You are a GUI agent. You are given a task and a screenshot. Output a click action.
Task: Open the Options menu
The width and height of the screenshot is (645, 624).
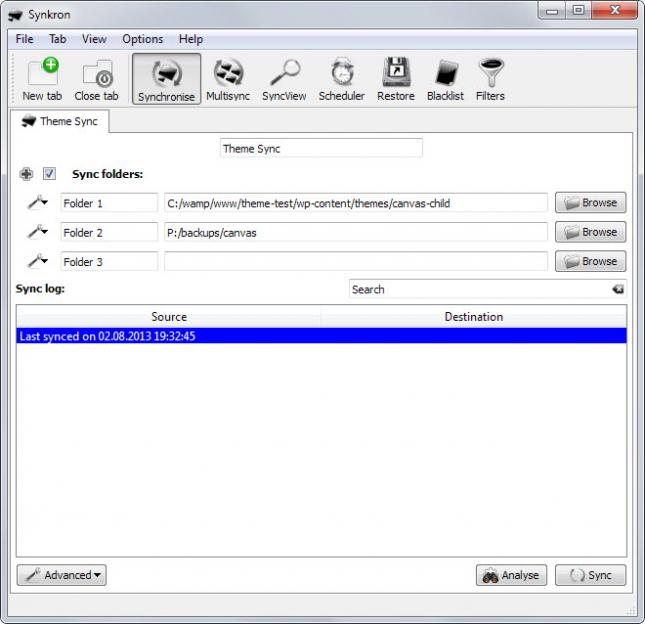pyautogui.click(x=142, y=39)
